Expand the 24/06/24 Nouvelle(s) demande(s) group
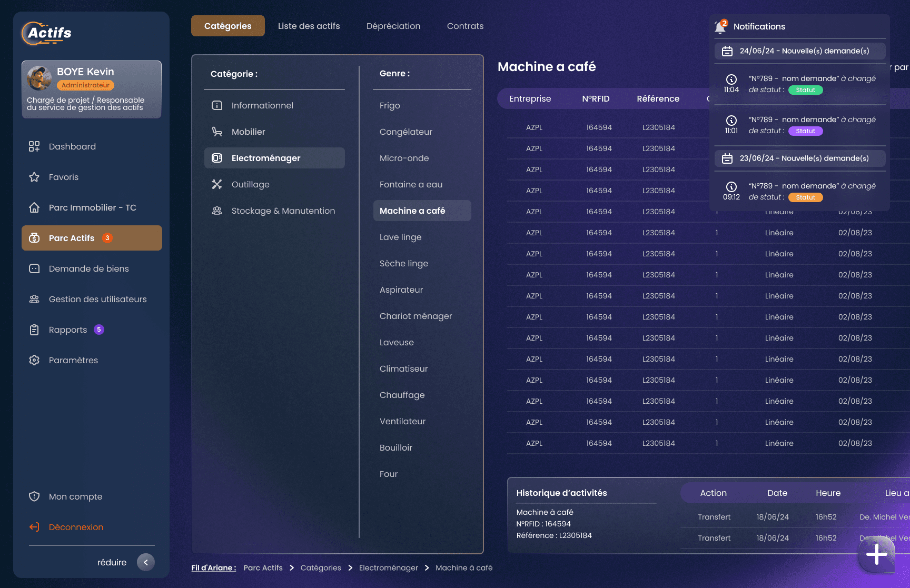910x588 pixels. tap(800, 51)
